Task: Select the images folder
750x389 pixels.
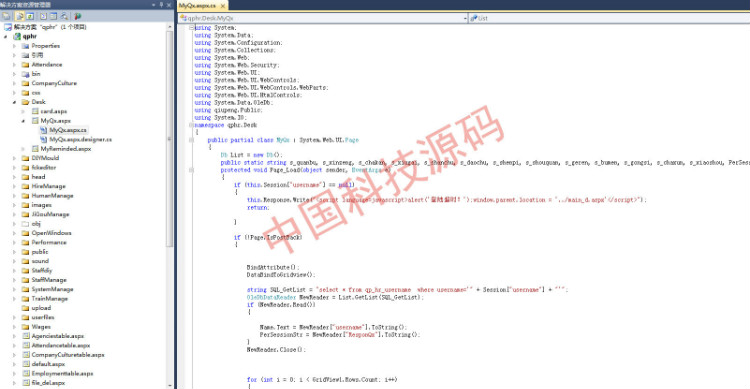Action: click(x=42, y=205)
